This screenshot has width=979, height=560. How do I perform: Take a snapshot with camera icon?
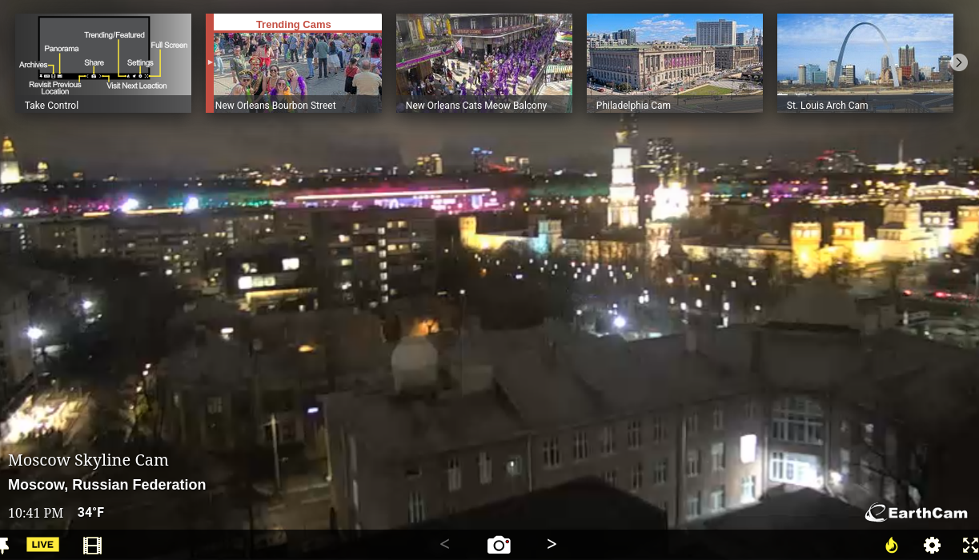(499, 545)
